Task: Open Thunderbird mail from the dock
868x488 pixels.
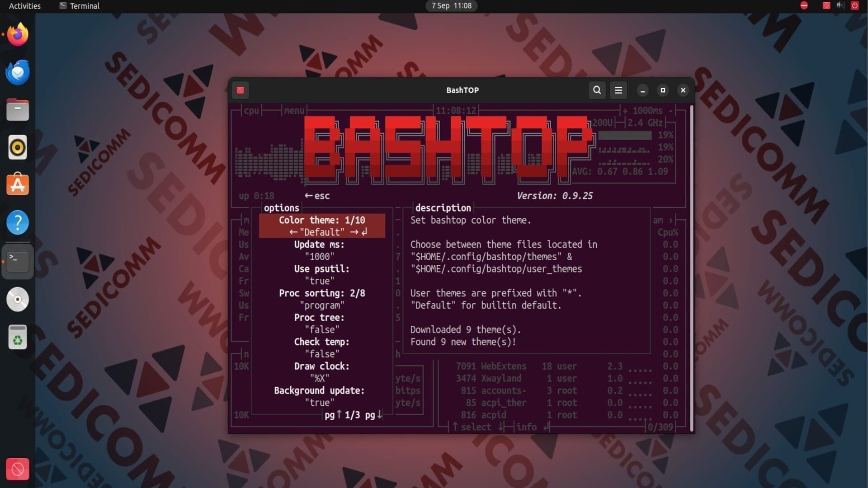Action: [x=18, y=72]
